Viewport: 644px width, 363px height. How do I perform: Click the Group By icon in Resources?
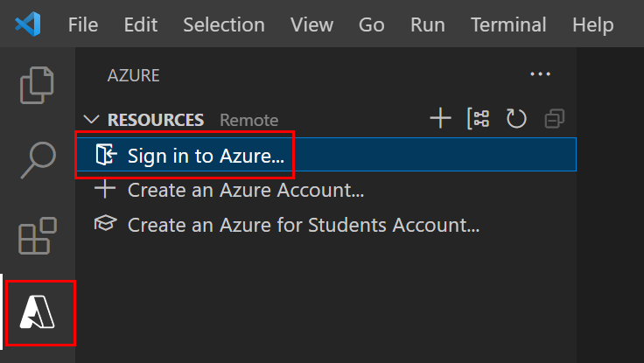point(479,119)
